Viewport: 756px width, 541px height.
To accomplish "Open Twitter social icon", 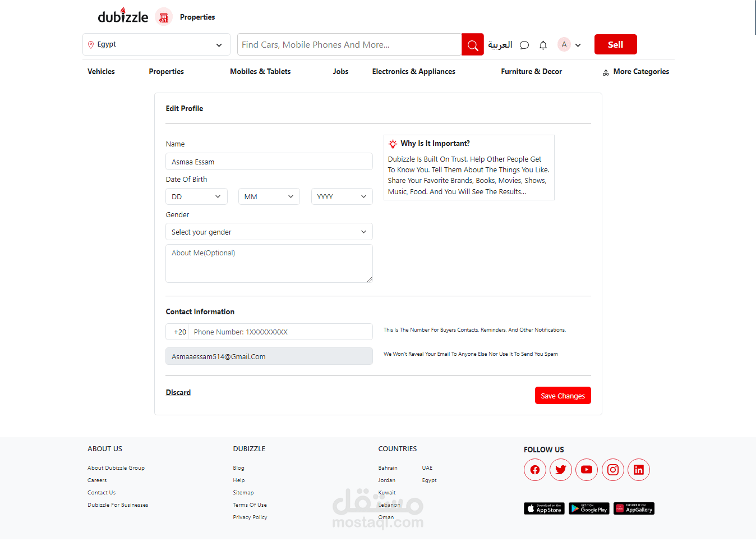I will point(561,470).
